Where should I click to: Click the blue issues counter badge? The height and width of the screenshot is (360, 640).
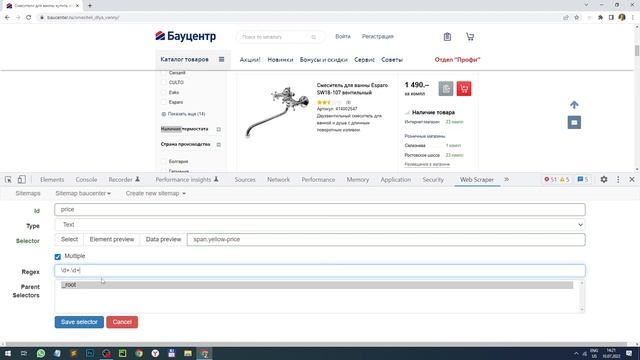[x=582, y=180]
